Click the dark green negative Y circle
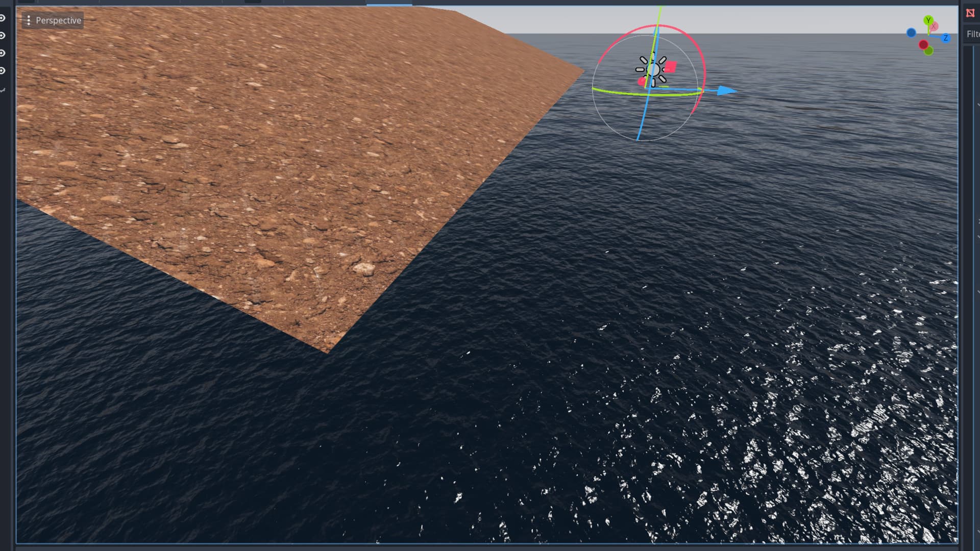980x551 pixels. pos(928,51)
